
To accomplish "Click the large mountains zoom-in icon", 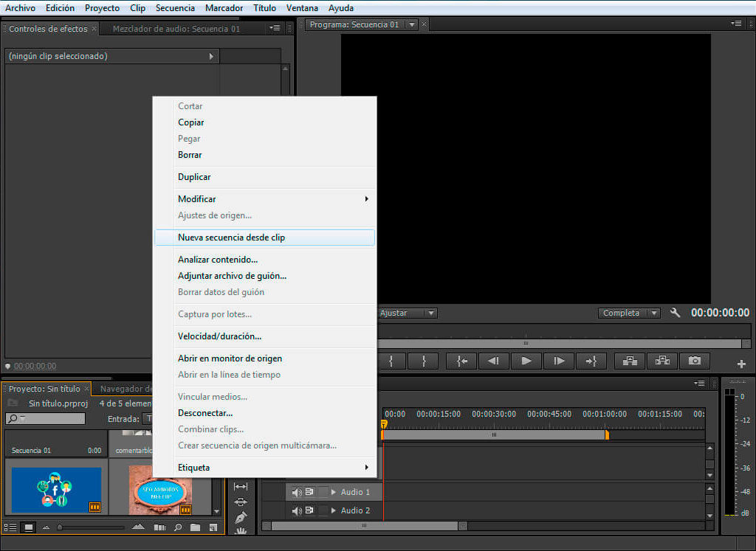I will click(x=138, y=527).
